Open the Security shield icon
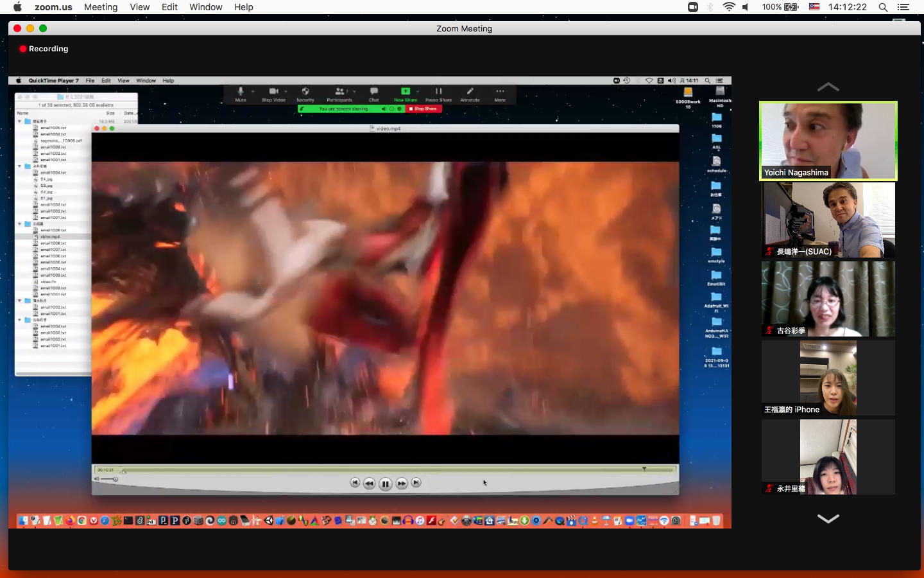 [x=305, y=92]
